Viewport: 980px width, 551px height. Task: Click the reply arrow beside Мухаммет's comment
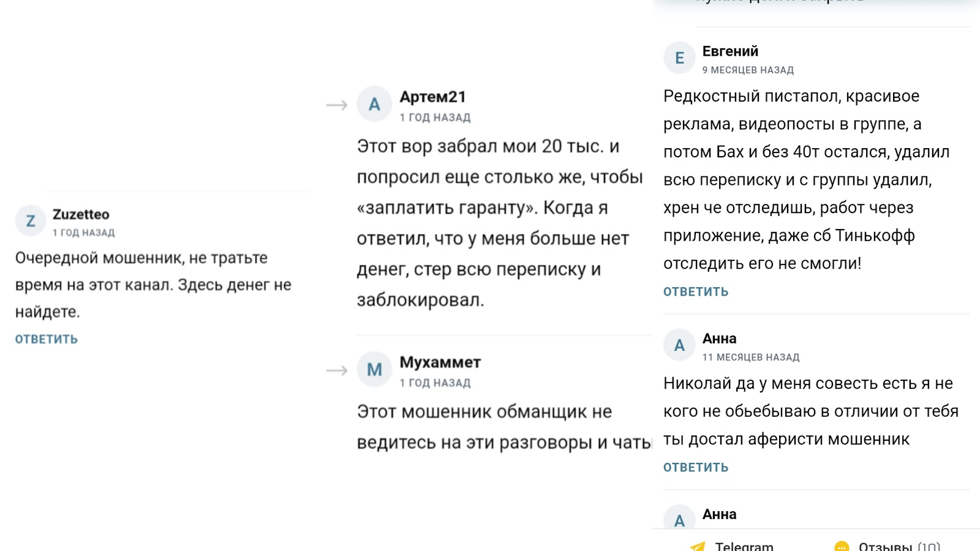tap(337, 370)
